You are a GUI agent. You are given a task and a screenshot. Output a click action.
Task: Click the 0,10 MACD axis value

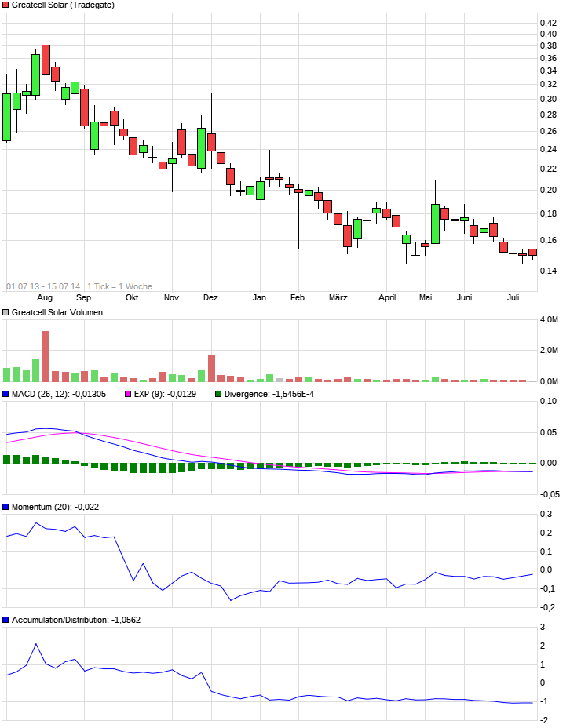(x=548, y=401)
